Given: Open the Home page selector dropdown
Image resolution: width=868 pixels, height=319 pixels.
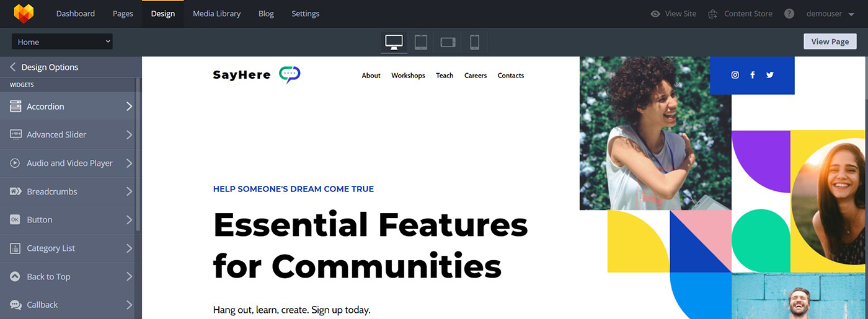Looking at the screenshot, I should point(62,42).
